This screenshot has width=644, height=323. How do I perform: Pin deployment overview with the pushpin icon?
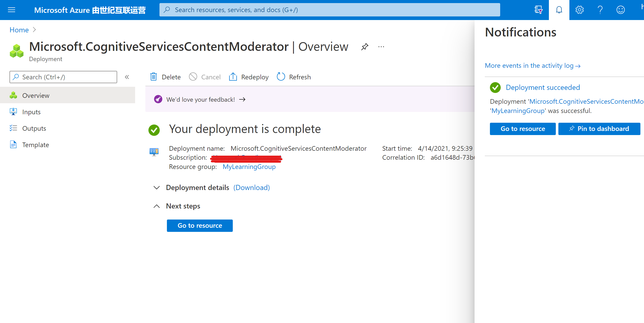pos(365,47)
